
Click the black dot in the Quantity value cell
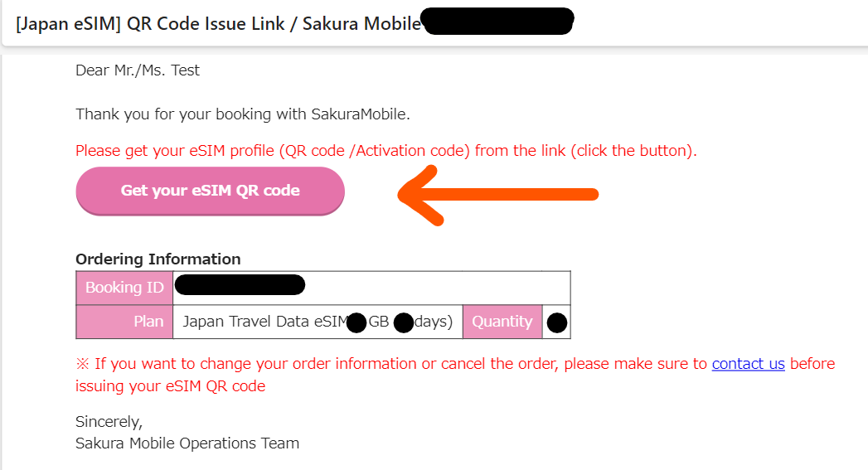pos(557,322)
